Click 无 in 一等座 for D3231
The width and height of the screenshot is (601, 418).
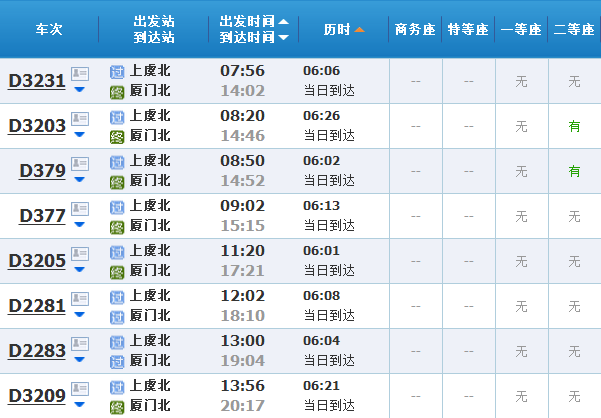coord(521,81)
